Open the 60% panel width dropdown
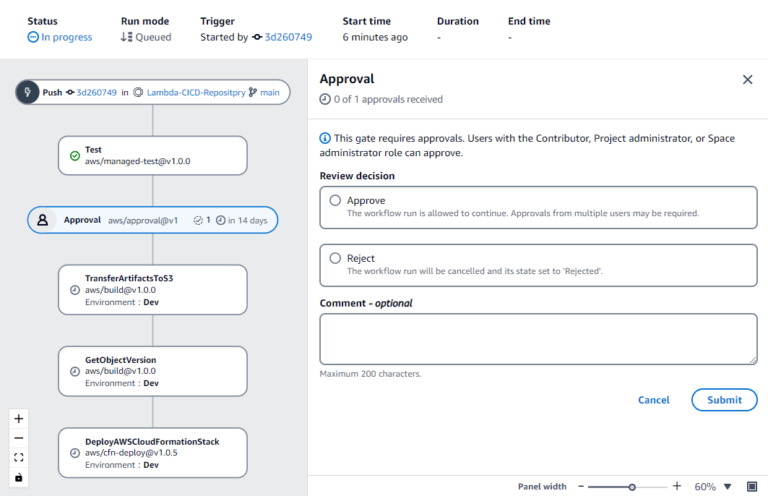Image resolution: width=768 pixels, height=496 pixels. [727, 487]
